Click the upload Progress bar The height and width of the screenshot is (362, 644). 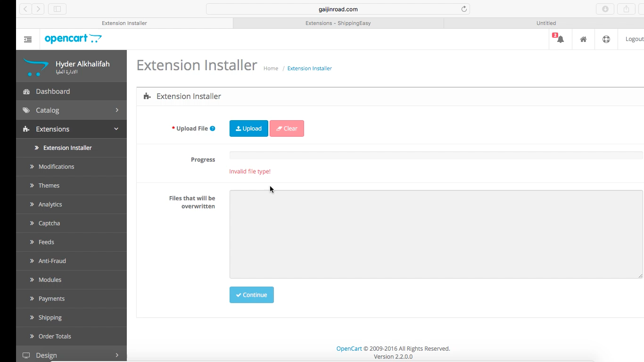point(436,156)
